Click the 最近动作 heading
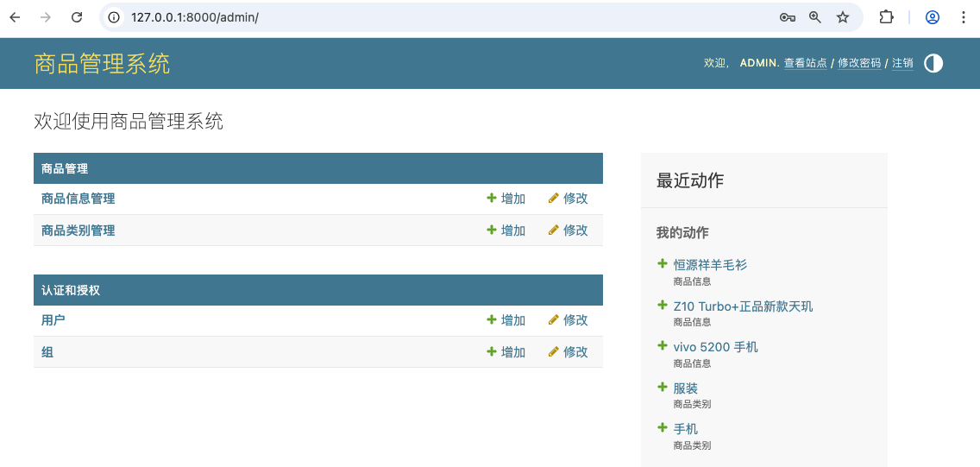The height and width of the screenshot is (467, 980). (690, 181)
